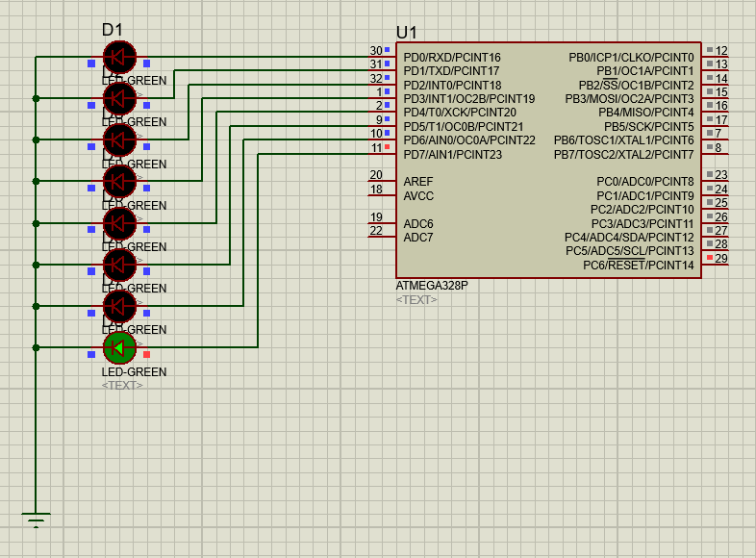This screenshot has height=558, width=756.
Task: Click pin label PD3/INT1/OC2B/PCINT19
Action: click(x=469, y=99)
